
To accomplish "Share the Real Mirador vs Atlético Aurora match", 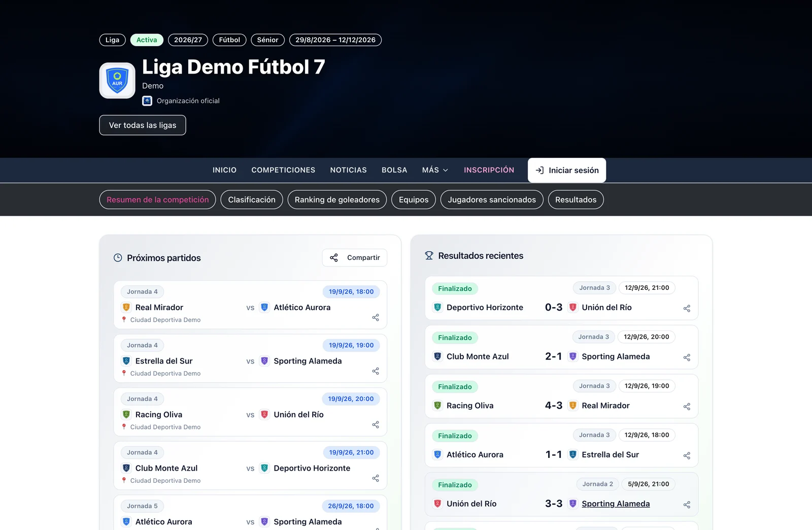I will 376,317.
